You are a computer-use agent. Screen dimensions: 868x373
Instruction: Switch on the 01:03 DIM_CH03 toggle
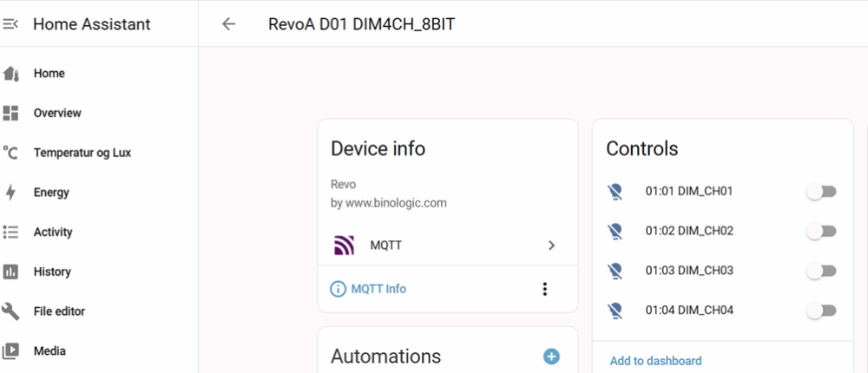[x=821, y=272]
